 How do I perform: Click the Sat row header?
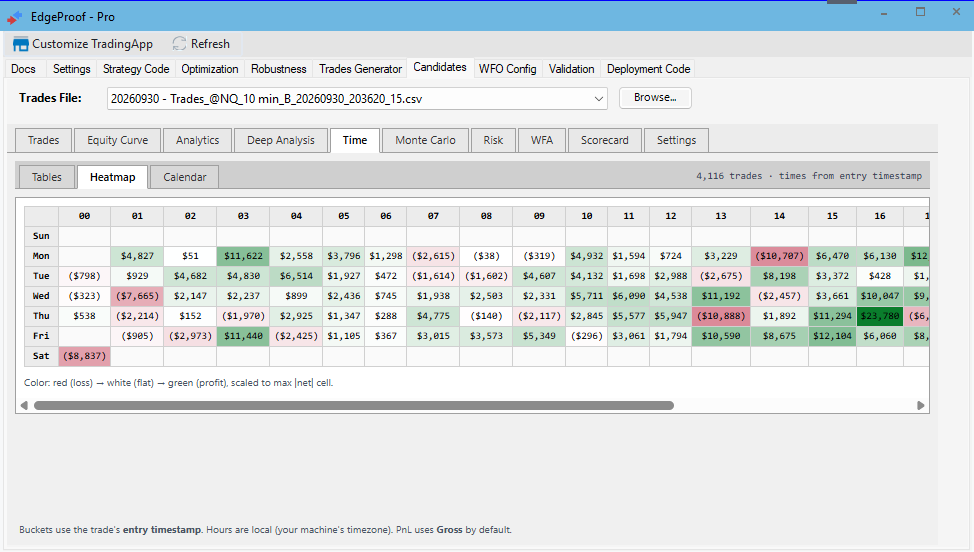click(41, 356)
